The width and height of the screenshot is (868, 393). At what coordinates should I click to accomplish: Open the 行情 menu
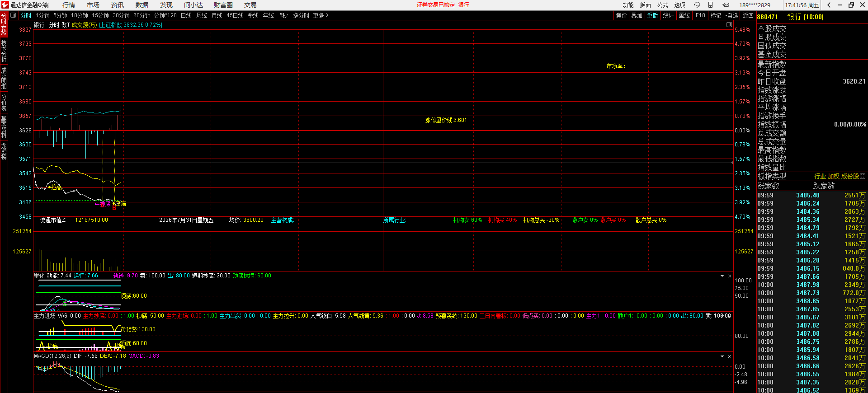pos(69,5)
